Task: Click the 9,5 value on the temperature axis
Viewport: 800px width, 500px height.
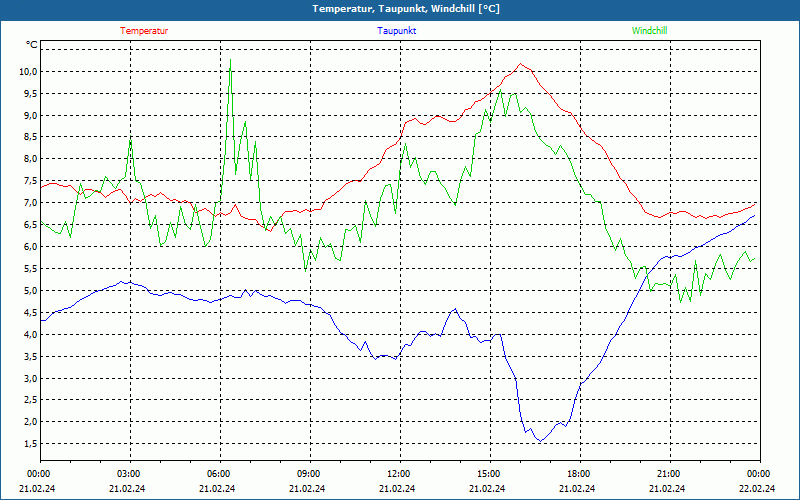Action: 30,93
